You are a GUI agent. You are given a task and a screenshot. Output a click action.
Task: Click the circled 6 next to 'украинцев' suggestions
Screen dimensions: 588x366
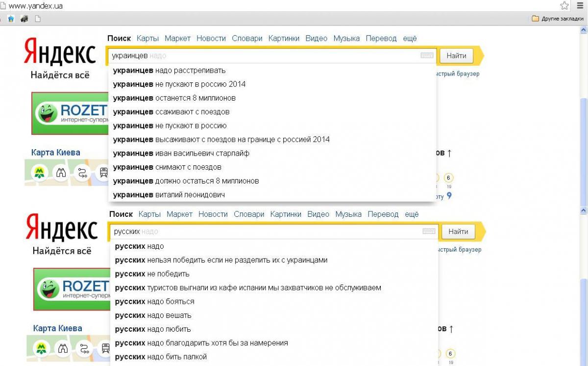point(448,178)
